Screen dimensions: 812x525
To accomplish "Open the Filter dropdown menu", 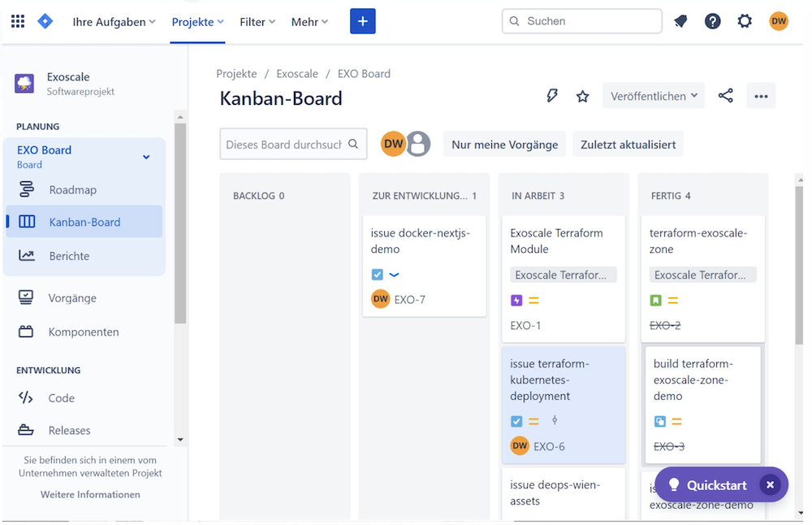I will click(257, 22).
